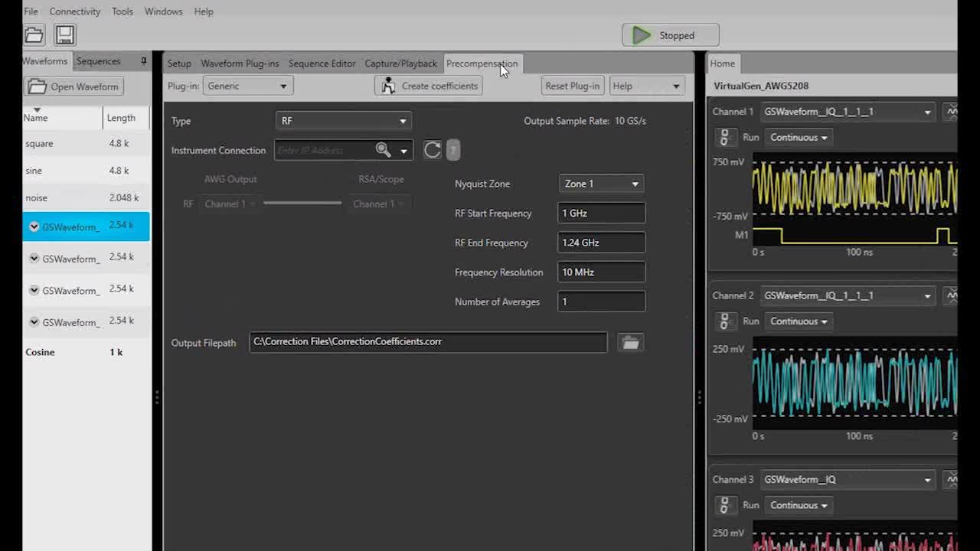The image size is (980, 551).
Task: Open the IP address dropdown arrow
Action: coord(403,151)
